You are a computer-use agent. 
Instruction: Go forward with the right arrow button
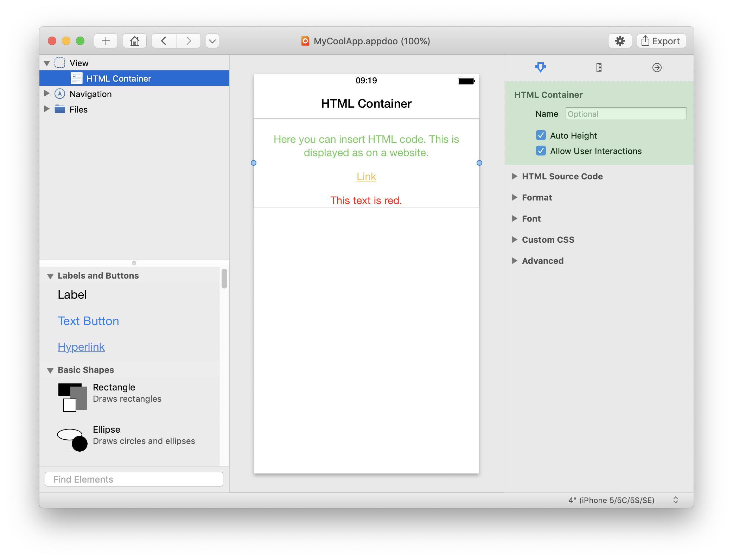point(189,41)
